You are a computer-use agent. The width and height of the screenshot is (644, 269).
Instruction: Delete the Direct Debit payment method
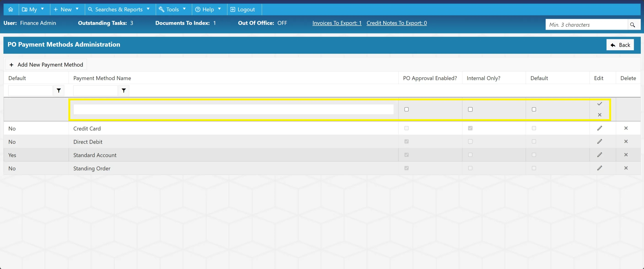coord(626,141)
